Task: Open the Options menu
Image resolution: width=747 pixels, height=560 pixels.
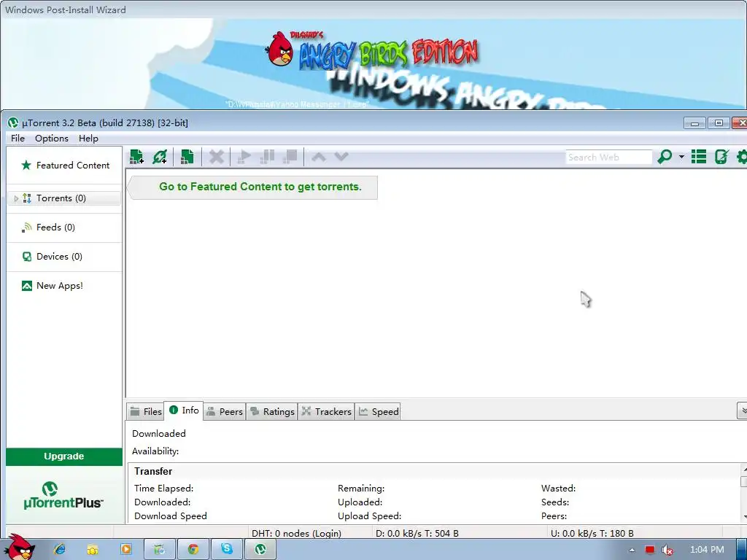Action: point(52,138)
